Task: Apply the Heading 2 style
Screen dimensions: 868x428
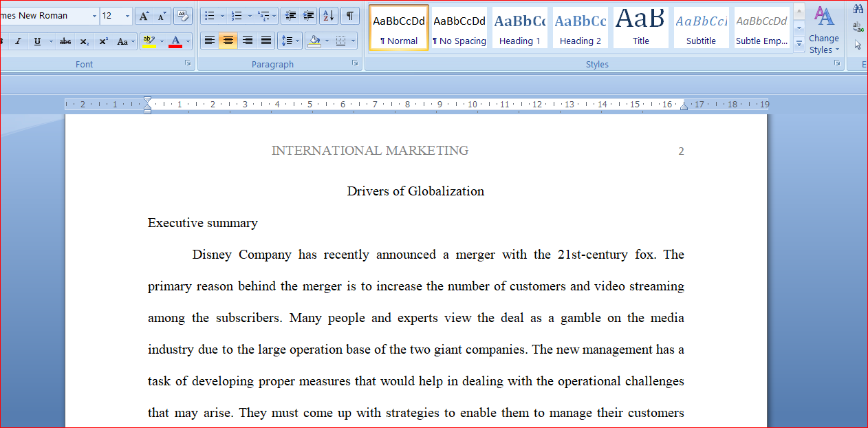Action: click(581, 28)
